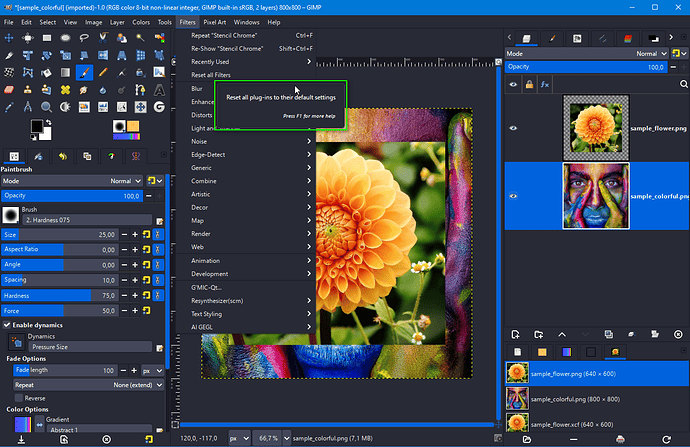Image resolution: width=690 pixels, height=447 pixels.
Task: Open the Colors menu
Action: tap(142, 21)
